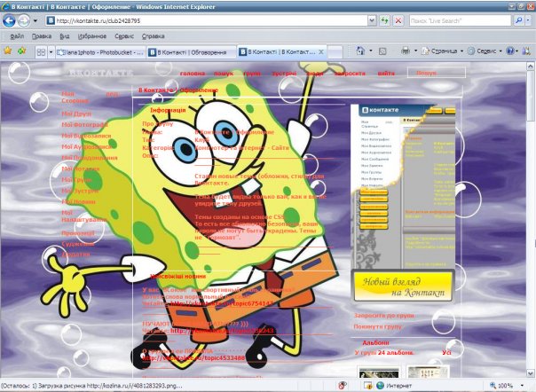Viewport: 536px width, 392px height.
Task: Open the Справка menu
Action: pyautogui.click(x=153, y=36)
